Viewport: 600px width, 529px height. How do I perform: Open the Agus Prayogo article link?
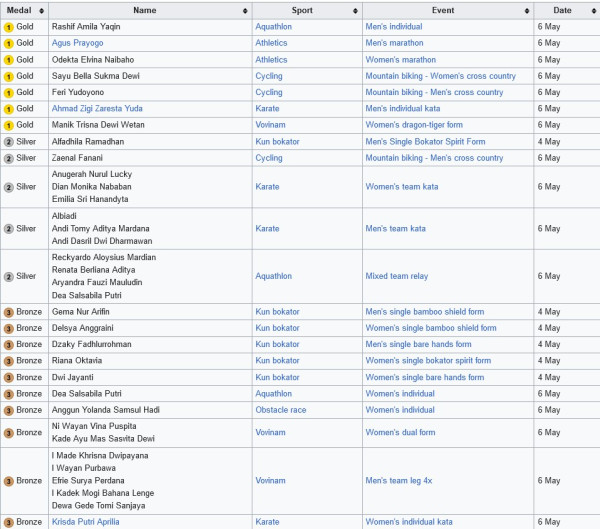[77, 43]
